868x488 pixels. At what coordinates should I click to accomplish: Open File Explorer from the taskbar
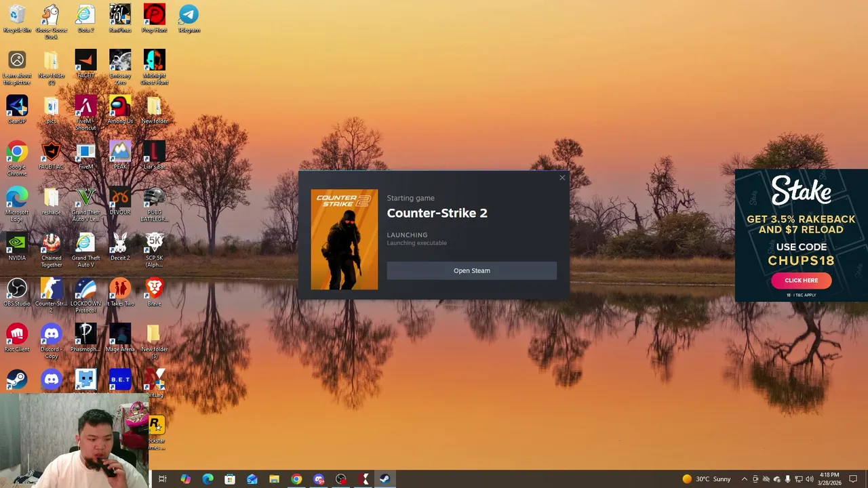[x=274, y=479]
